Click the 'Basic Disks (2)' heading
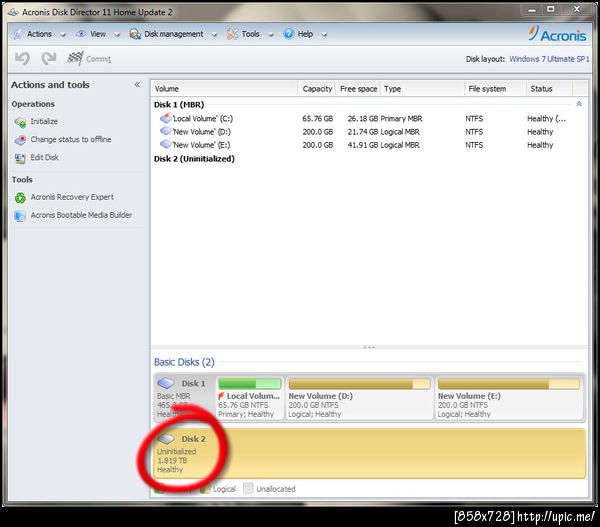600x527 pixels. pos(184,362)
